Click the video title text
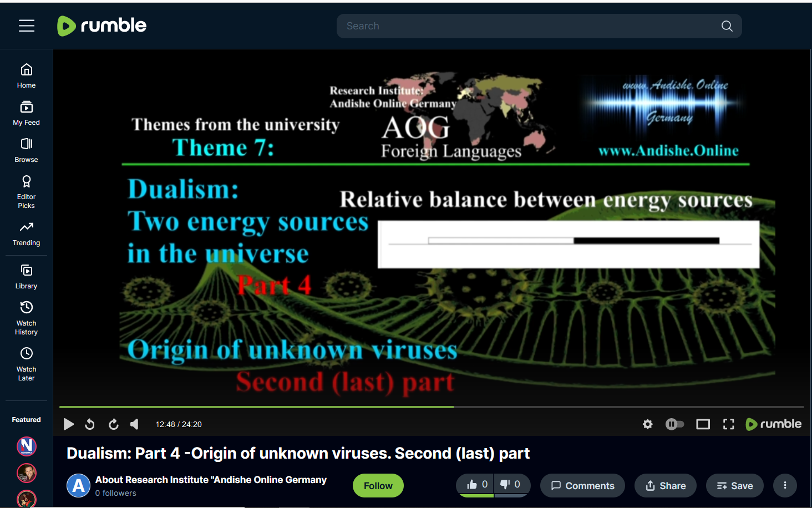 [x=298, y=454]
